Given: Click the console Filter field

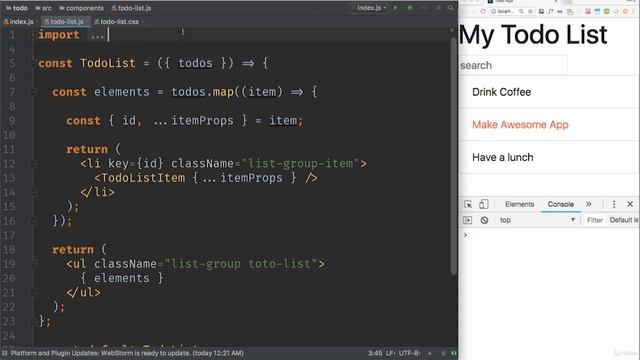Looking at the screenshot, I should click(594, 220).
